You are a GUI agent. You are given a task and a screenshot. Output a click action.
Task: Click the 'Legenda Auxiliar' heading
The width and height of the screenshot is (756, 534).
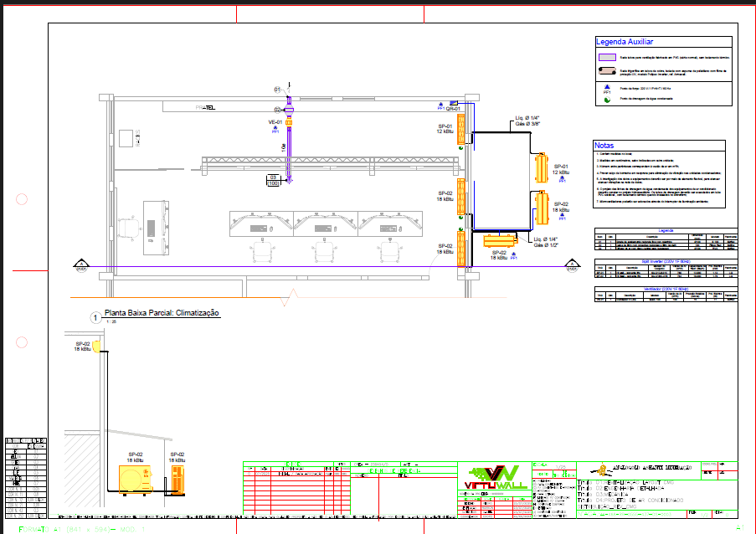click(625, 41)
